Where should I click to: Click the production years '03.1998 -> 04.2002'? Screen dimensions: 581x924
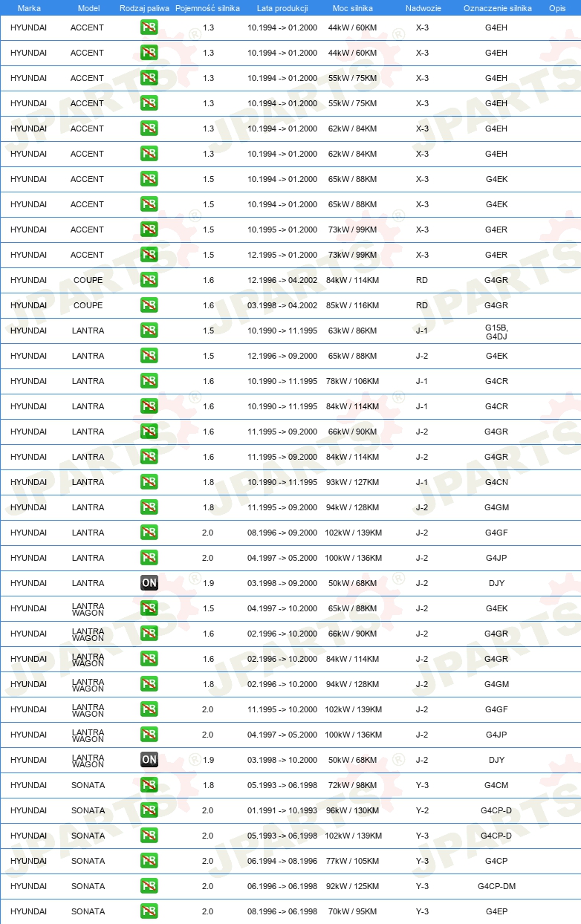pyautogui.click(x=282, y=305)
